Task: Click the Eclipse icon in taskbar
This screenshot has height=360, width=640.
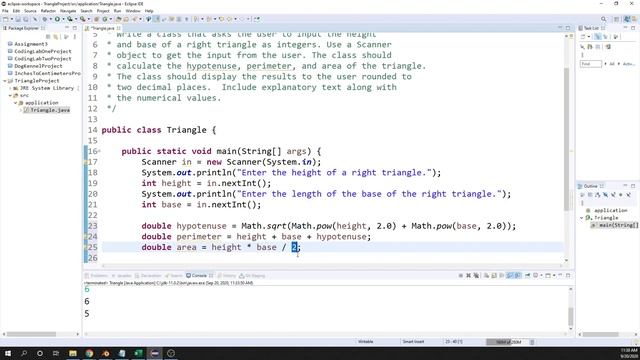Action: [155, 353]
